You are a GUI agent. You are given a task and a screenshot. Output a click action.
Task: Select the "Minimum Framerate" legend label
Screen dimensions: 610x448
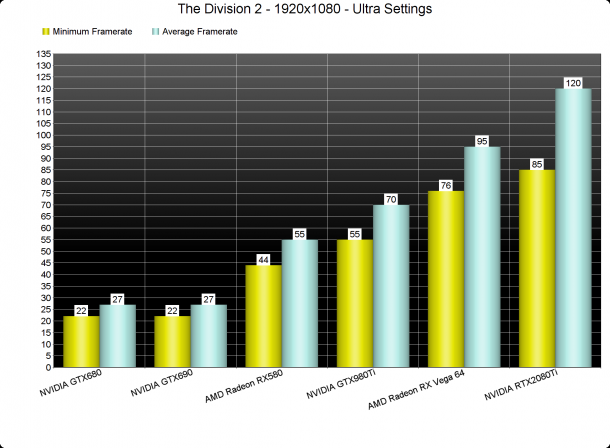coord(92,32)
